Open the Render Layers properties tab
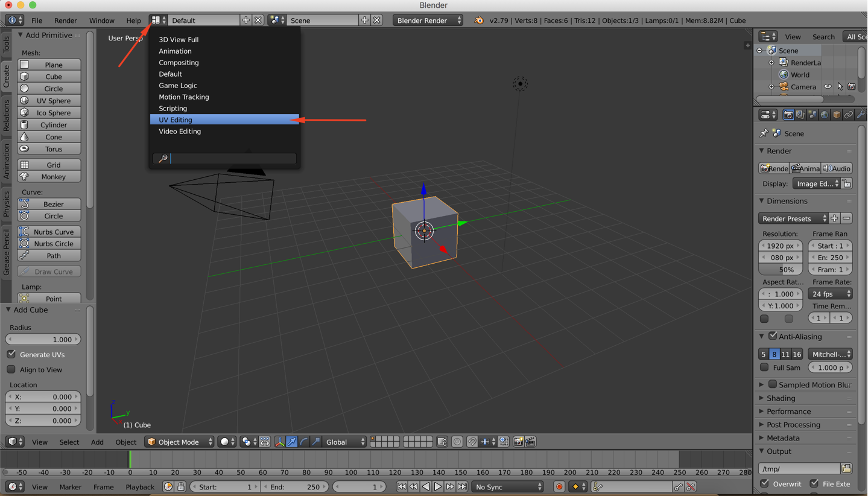Viewport: 868px width, 496px height. 800,115
